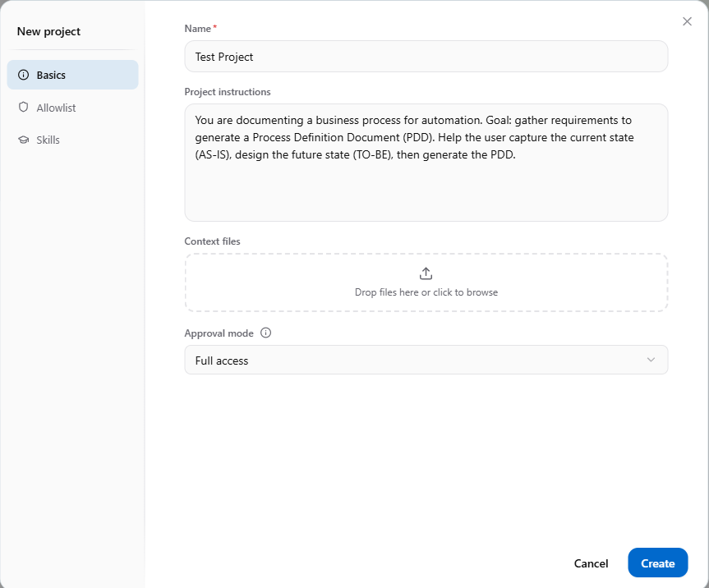The image size is (709, 588).
Task: Cancel the new project dialog
Action: coord(591,563)
